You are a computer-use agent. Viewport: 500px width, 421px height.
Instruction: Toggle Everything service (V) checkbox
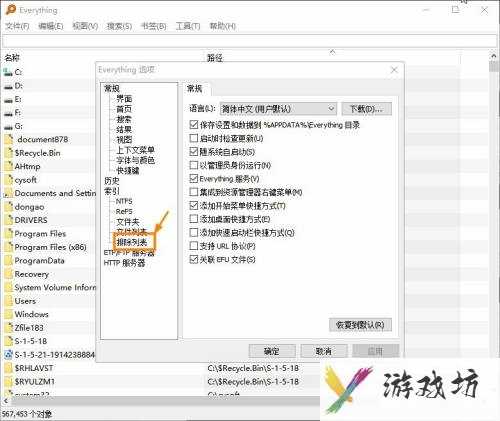pos(194,179)
